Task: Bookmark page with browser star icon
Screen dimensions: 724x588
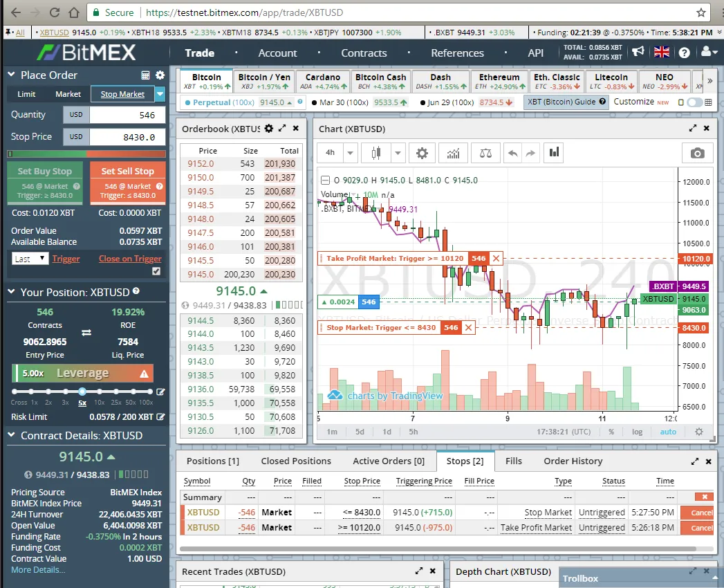Action: [700, 12]
